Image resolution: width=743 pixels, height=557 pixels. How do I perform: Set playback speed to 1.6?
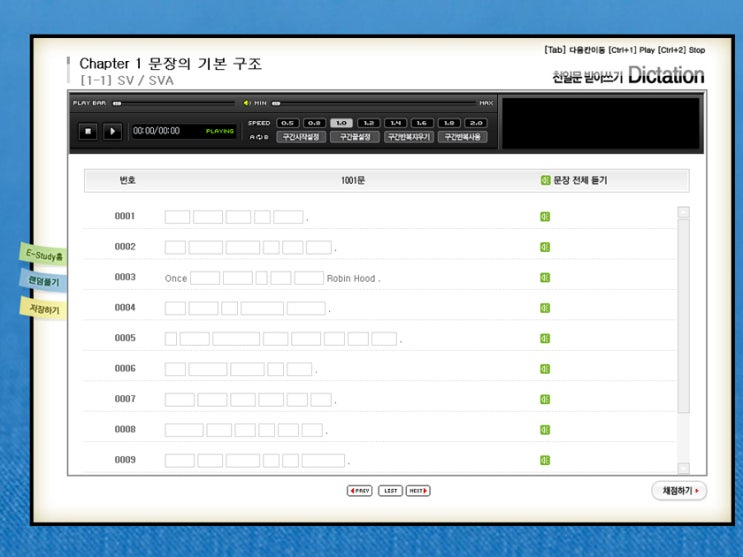tap(422, 123)
